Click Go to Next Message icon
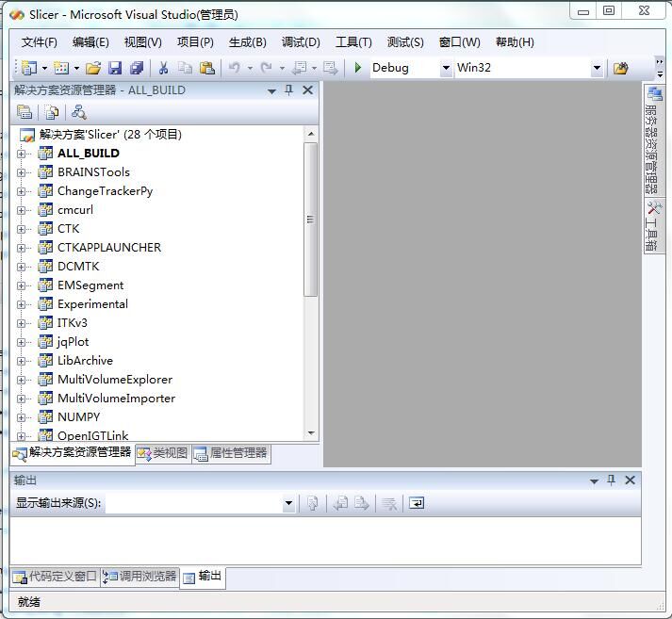The height and width of the screenshot is (619, 672). pos(361,503)
